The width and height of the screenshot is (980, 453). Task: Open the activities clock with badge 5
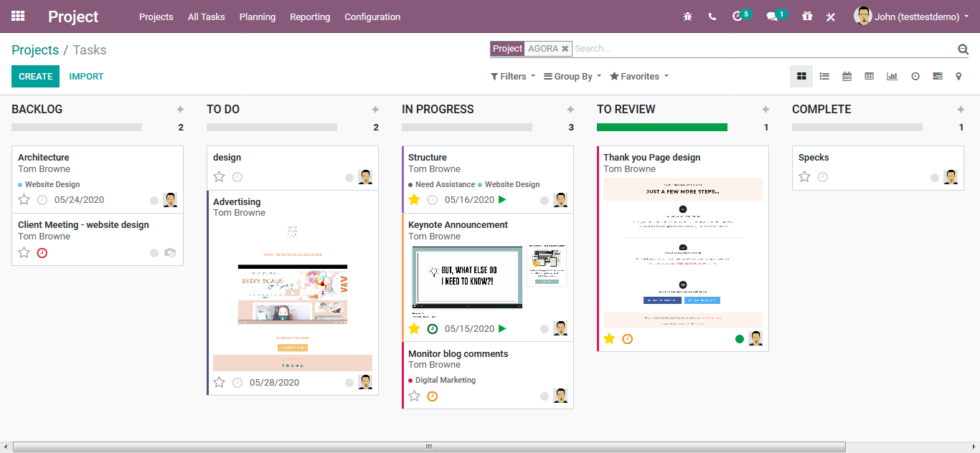(x=738, y=16)
